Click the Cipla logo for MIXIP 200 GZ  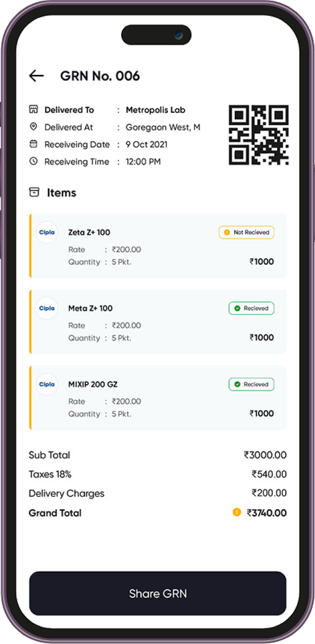click(47, 385)
